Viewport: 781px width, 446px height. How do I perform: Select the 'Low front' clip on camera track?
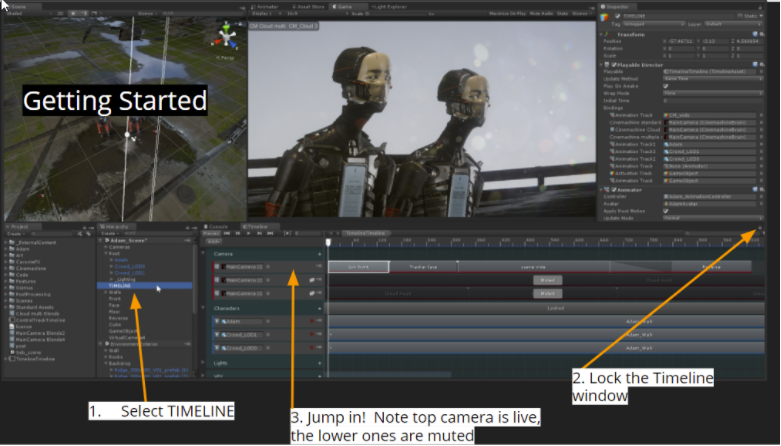(356, 267)
